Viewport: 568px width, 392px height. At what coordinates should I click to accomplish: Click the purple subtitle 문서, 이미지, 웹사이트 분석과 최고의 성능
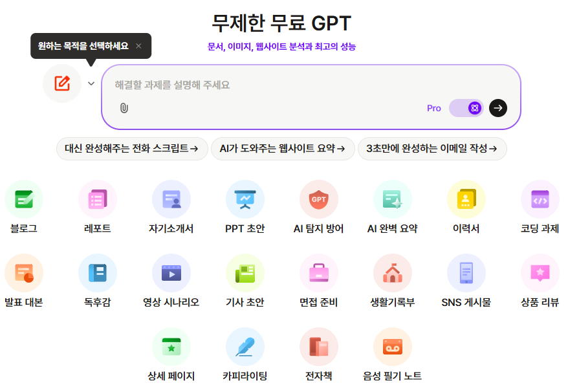coord(281,47)
